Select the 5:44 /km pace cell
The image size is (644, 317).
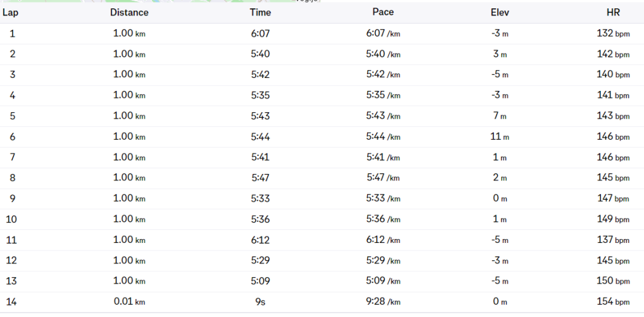[x=383, y=137]
